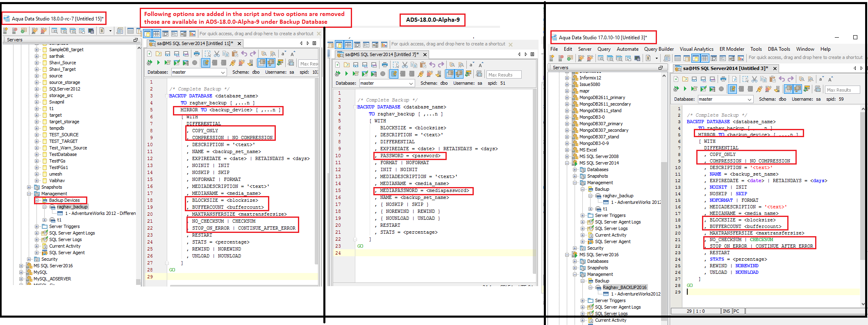Run script with green Execute arrow, Untitled 11
The width and height of the screenshot is (868, 325).
[x=158, y=63]
